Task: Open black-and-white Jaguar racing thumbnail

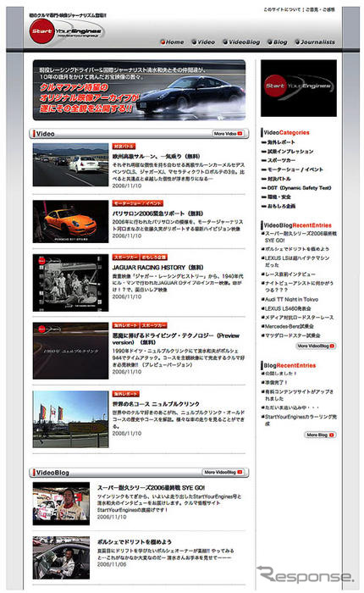Action: [x=70, y=283]
